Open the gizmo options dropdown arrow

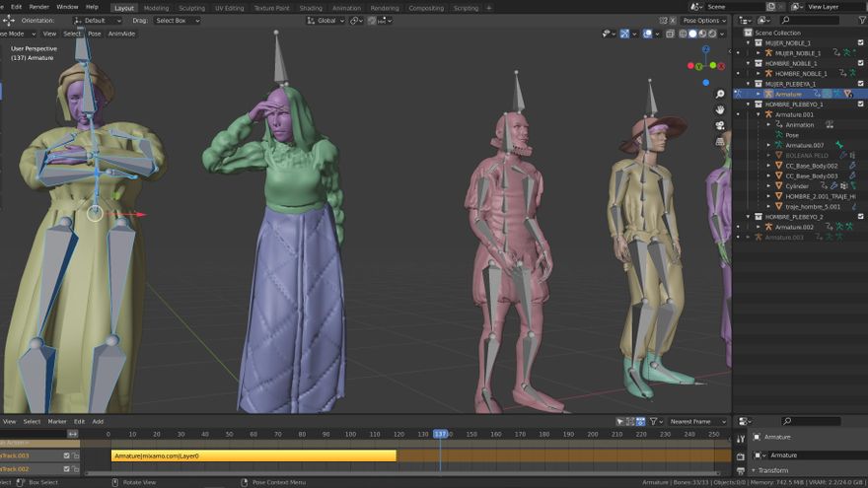pos(634,34)
